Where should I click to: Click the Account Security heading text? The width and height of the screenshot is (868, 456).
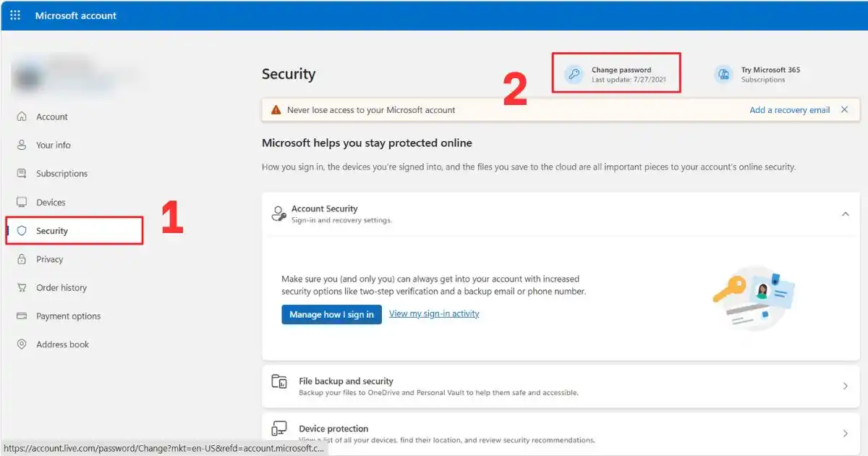325,208
